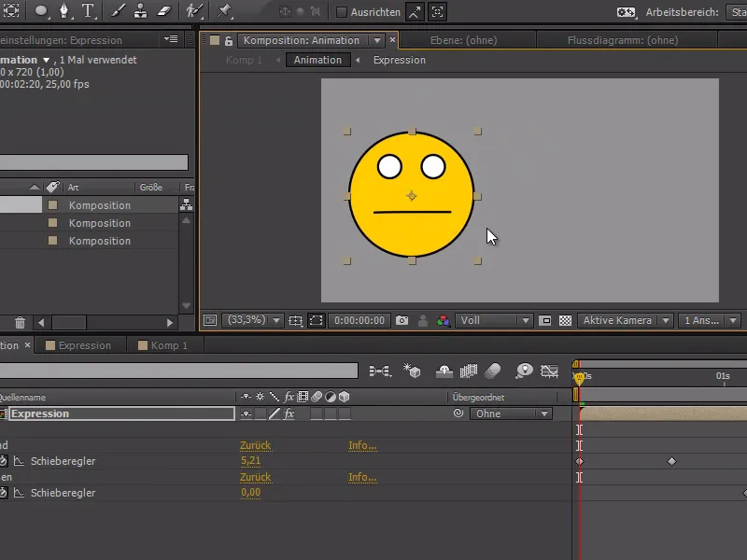Toggle frame blending for all layers
This screenshot has width=747, height=560.
tap(469, 371)
